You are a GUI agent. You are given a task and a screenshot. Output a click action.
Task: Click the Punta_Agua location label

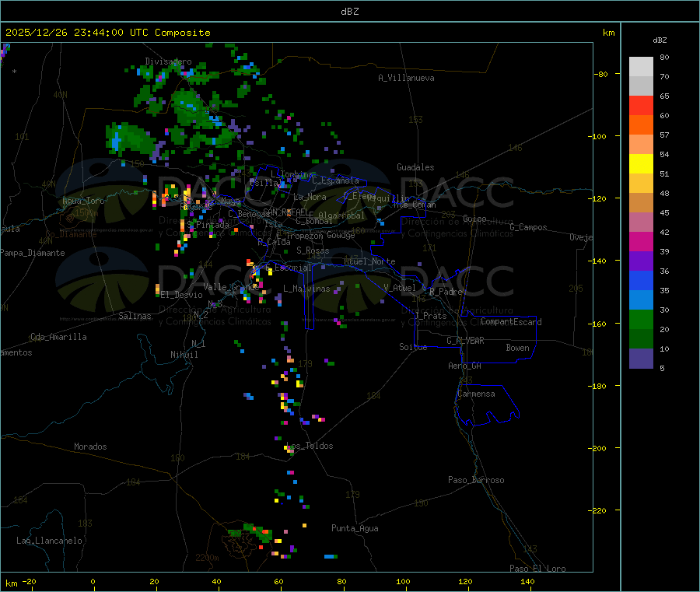pyautogui.click(x=355, y=528)
